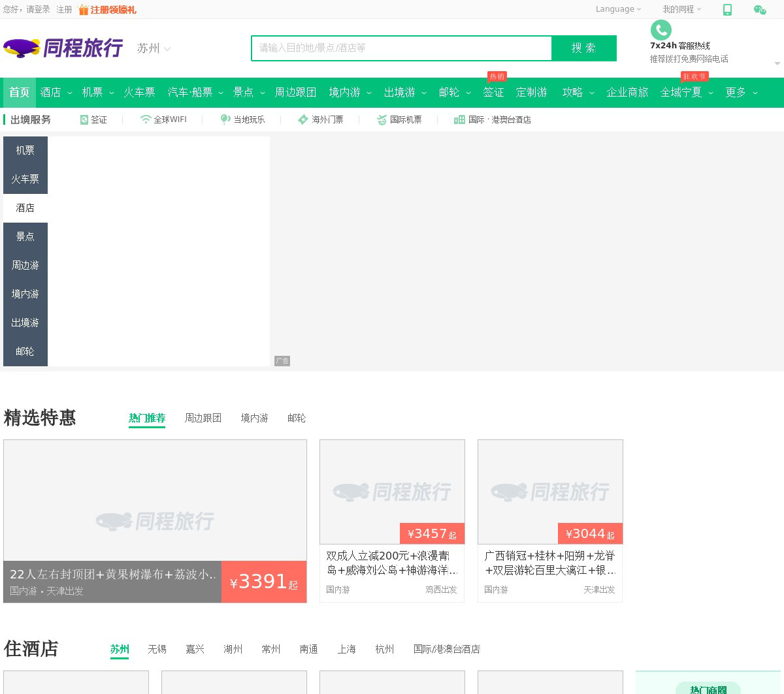Open the ¥3044 桂林阳朔 tour card
This screenshot has width=784, height=694.
[x=550, y=521]
